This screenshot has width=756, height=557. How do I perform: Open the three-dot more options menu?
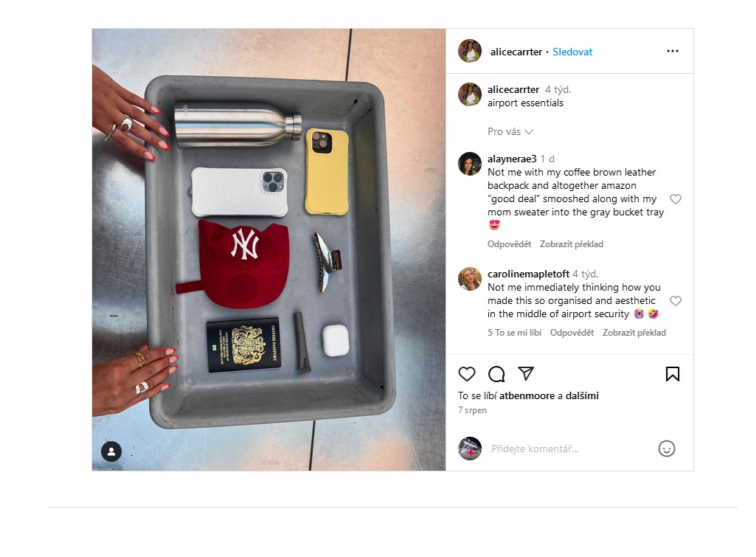point(673,51)
